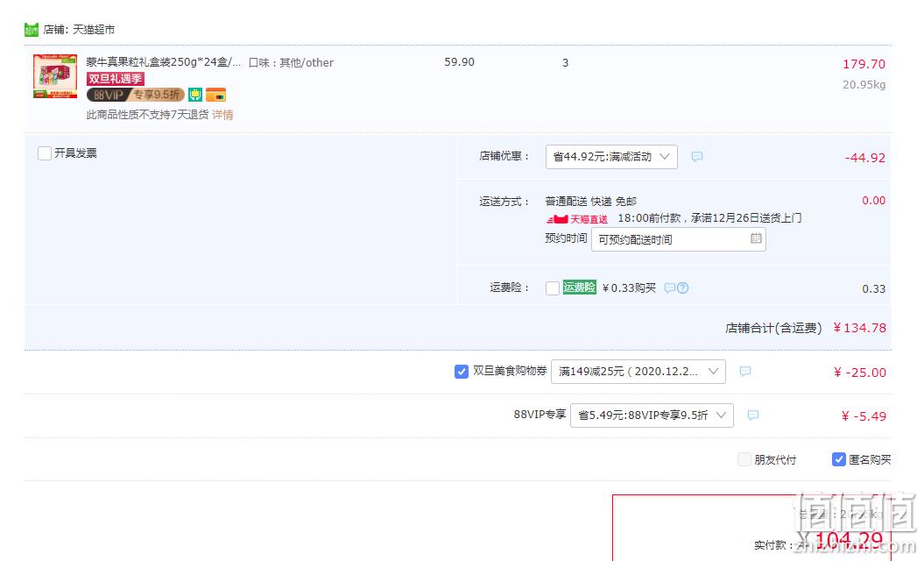Click the help question mark icon
Viewport: 924px width, 561px height.
(682, 288)
